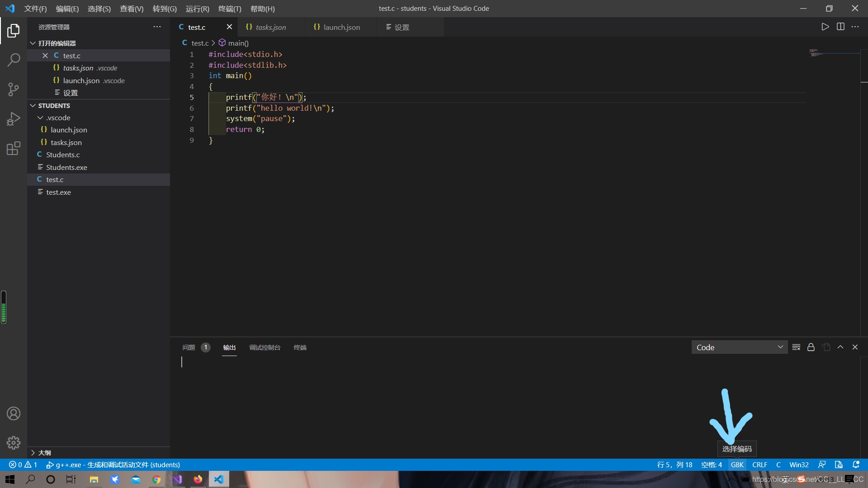Open the Go menu
Image resolution: width=868 pixels, height=488 pixels.
coord(165,9)
